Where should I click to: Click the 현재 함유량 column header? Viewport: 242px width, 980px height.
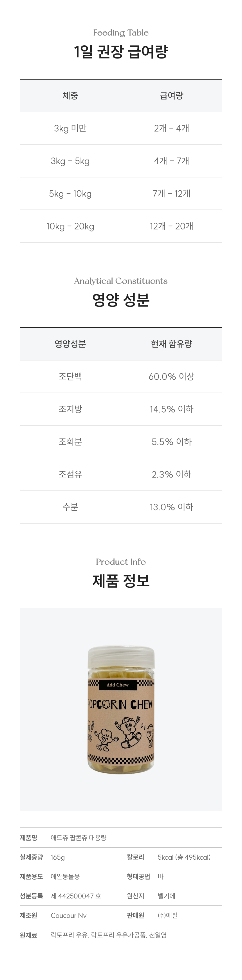(x=172, y=344)
